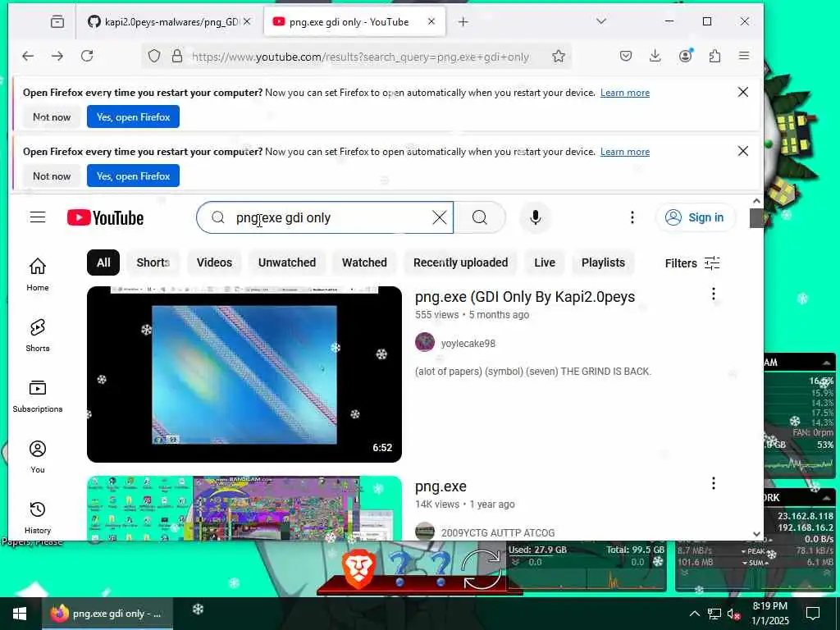
Task: Bookmark this page with star
Action: 558,57
